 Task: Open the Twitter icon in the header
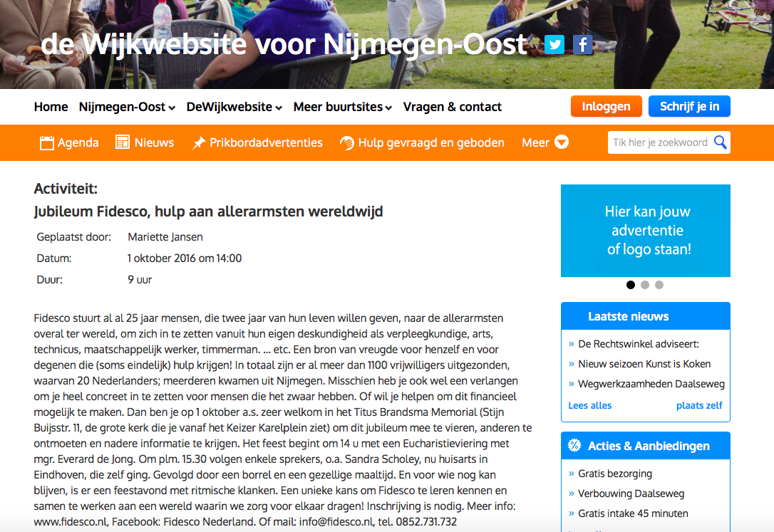point(554,45)
